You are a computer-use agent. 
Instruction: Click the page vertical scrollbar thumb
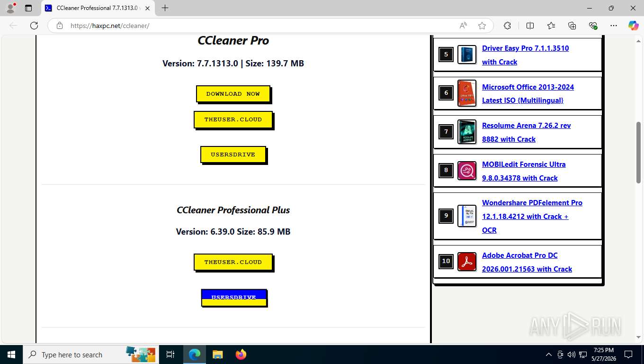tap(639, 153)
